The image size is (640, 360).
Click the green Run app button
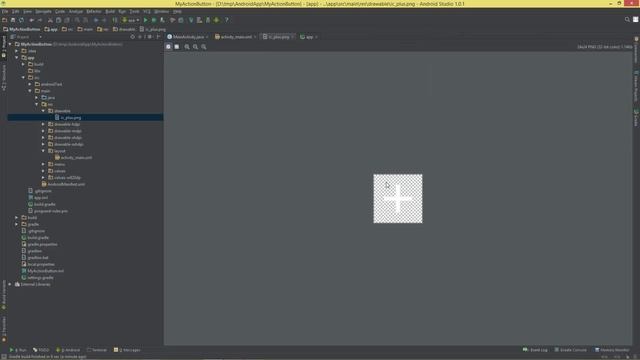(146, 20)
